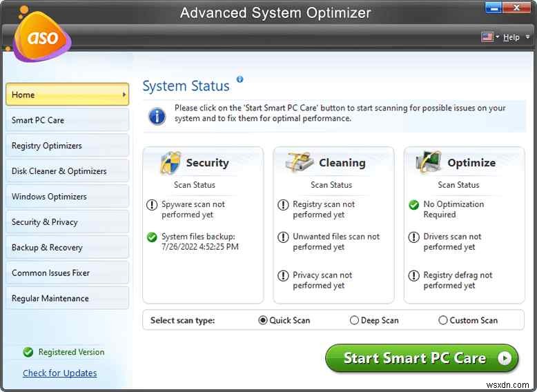Click 'Registry scan not performed yet' text
Image resolution: width=537 pixels, height=392 pixels.
pos(324,209)
